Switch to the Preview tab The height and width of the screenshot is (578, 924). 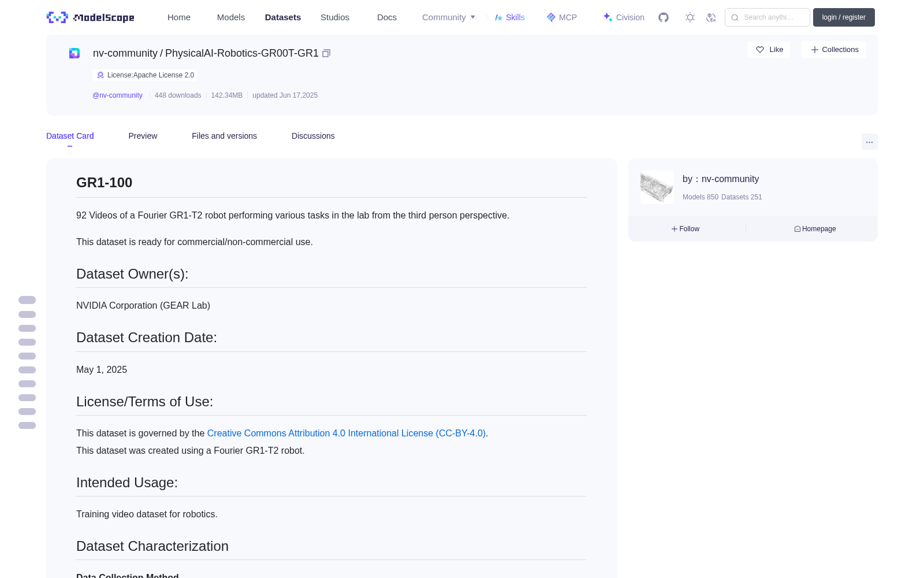(x=143, y=136)
